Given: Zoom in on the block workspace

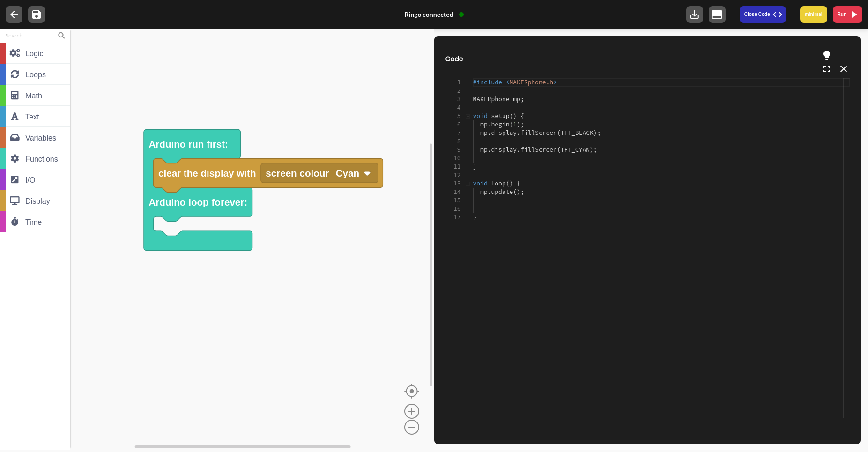Looking at the screenshot, I should pos(411,411).
